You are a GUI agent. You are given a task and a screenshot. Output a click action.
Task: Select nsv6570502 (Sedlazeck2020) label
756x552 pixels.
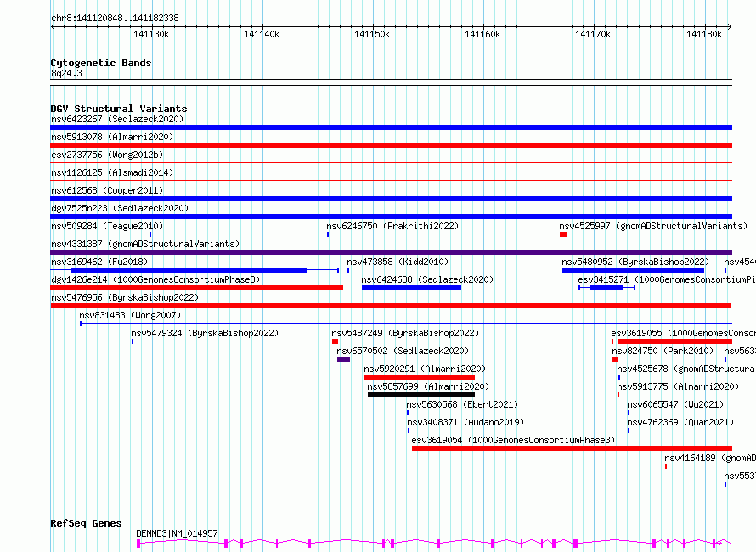point(403,351)
